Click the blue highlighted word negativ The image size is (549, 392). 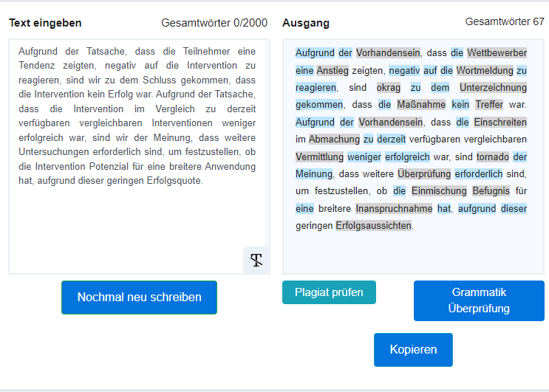pos(404,71)
